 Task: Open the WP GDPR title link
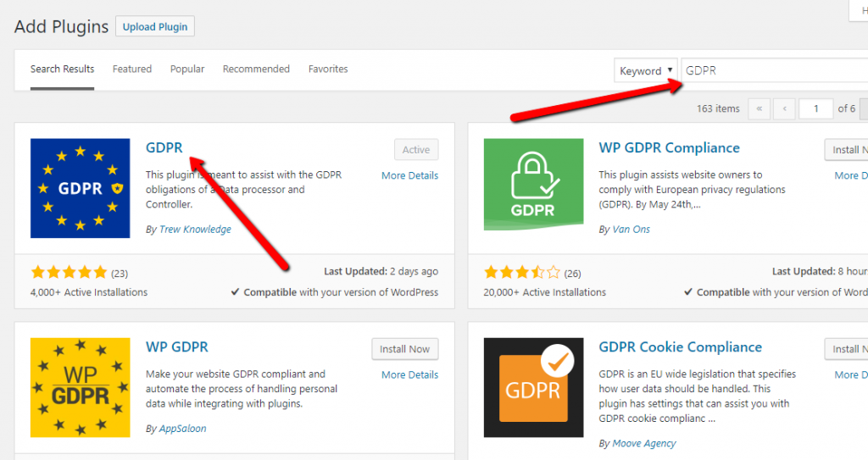point(177,347)
